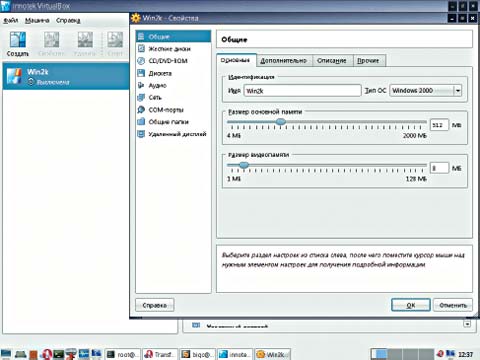Switch to the Прочее tab
480x360 pixels.
(368, 61)
